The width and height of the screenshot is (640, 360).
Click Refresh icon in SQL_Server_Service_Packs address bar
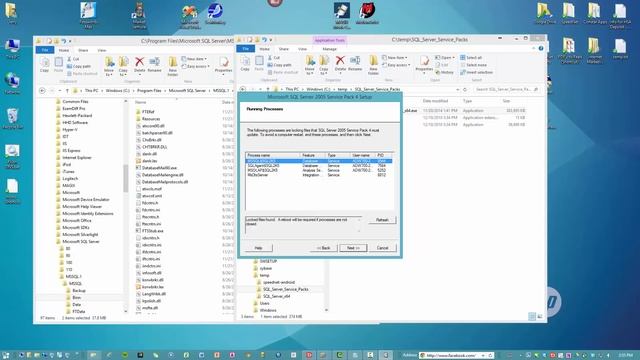point(465,89)
